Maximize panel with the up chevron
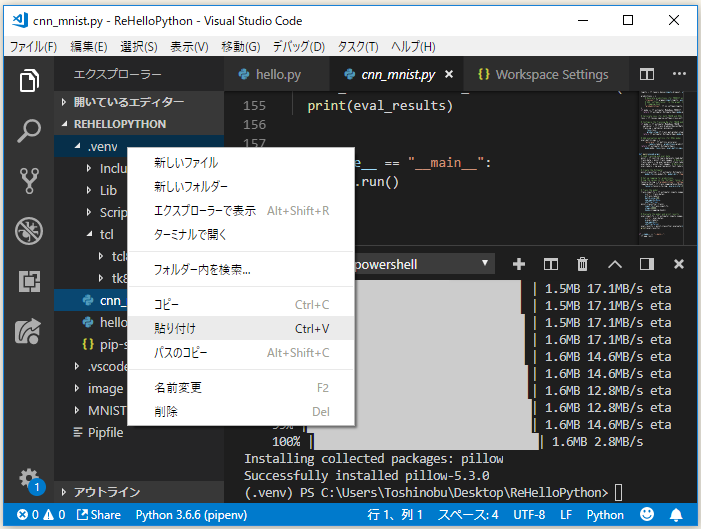The image size is (701, 529). click(615, 264)
